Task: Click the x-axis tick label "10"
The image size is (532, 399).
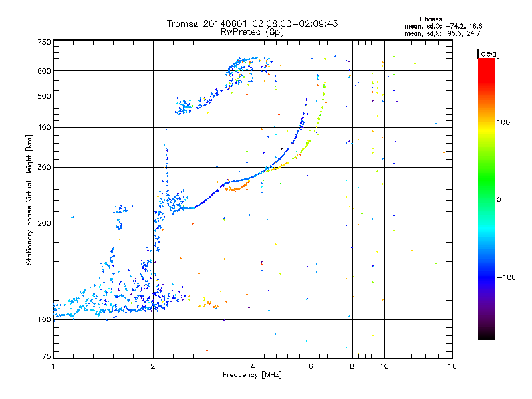Action: point(384,366)
